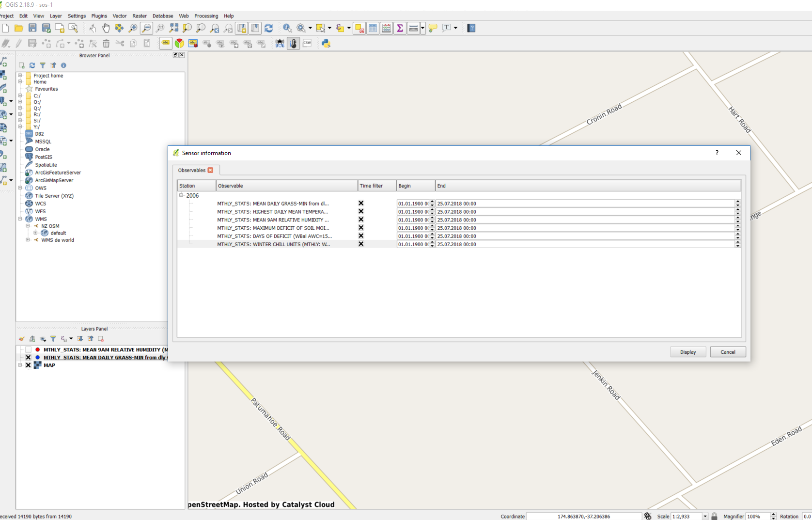The height and width of the screenshot is (520, 812).
Task: Select Tile Server (XYZ) in browser
Action: [54, 196]
